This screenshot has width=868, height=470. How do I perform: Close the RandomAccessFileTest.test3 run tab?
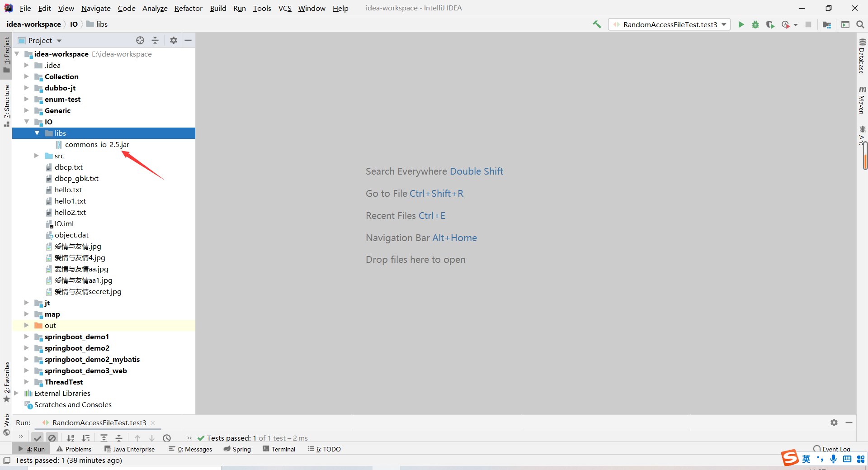[153, 423]
